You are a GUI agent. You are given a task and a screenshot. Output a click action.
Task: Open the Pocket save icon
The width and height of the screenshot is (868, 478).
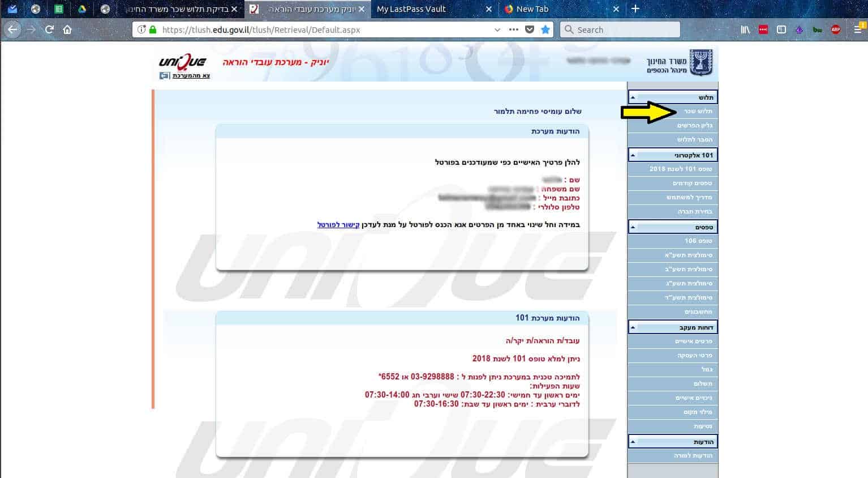[530, 29]
